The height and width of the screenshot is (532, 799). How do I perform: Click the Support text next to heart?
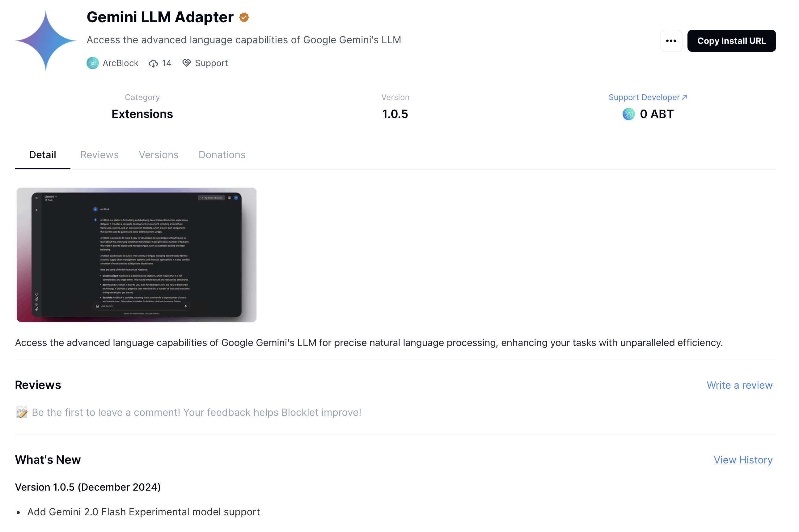click(211, 63)
